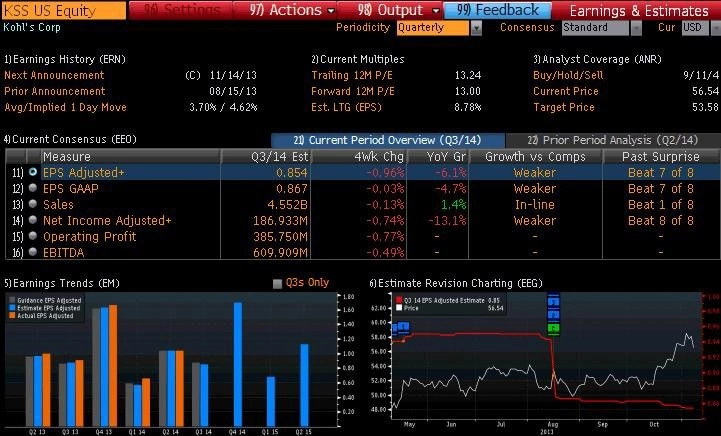This screenshot has width=721, height=436.
Task: Click Forward 12M P/E value 13.00
Action: pos(468,91)
